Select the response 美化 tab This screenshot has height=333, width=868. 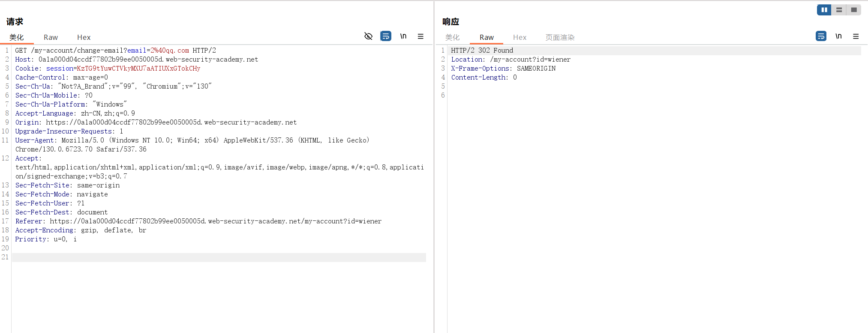452,38
